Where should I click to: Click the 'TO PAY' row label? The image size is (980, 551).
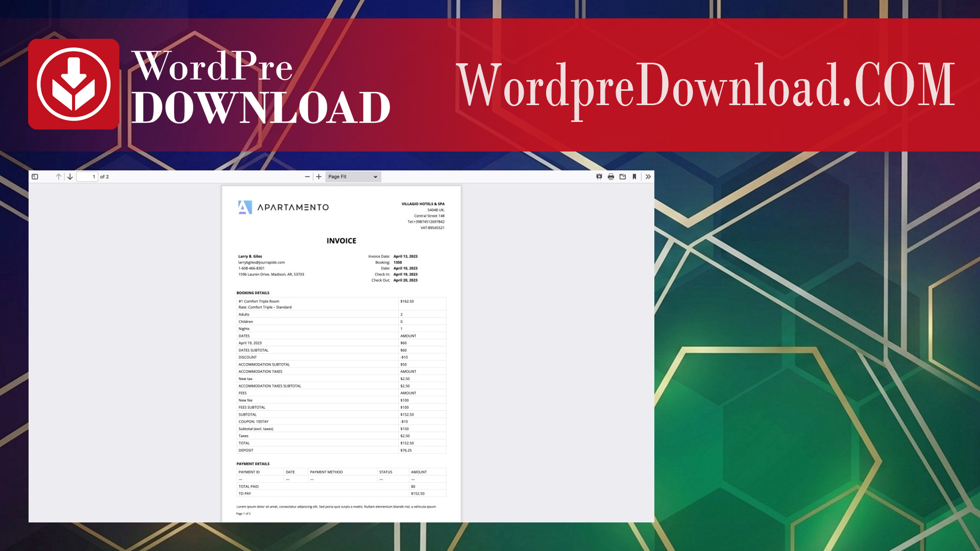click(244, 493)
